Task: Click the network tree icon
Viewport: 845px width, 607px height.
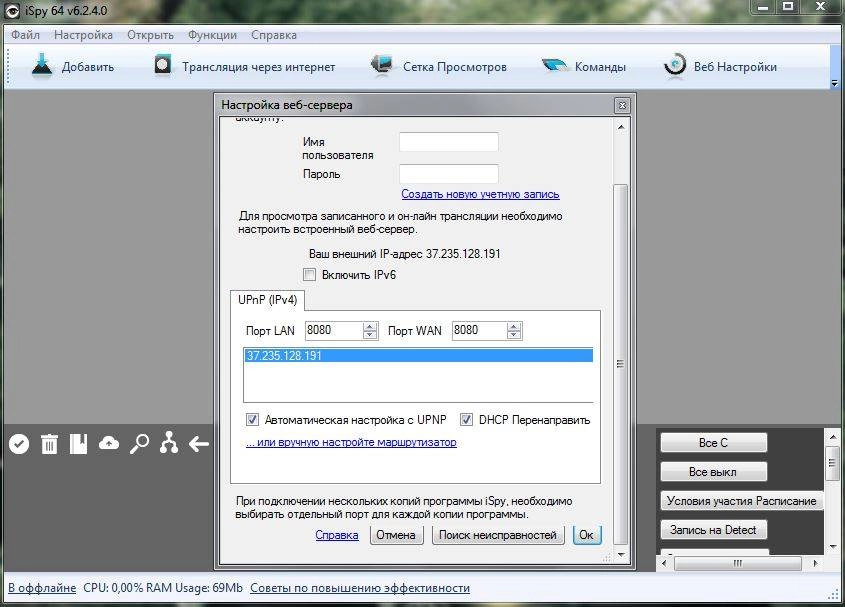Action: [x=169, y=443]
